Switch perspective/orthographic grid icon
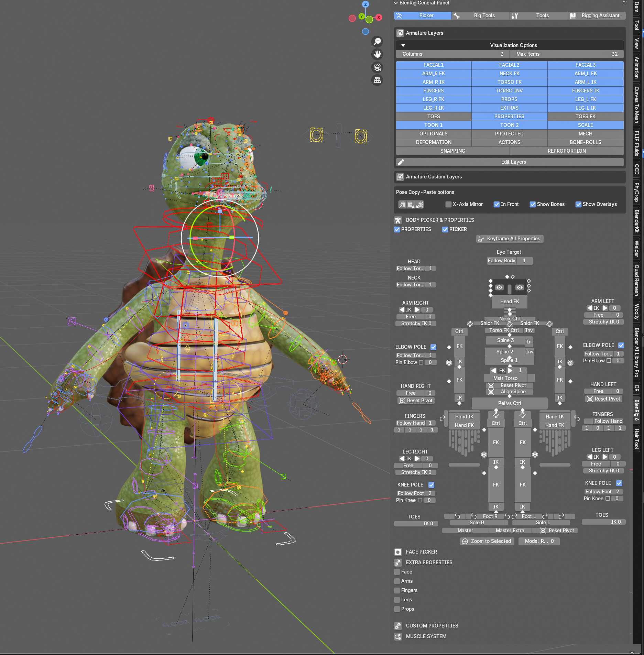The width and height of the screenshot is (644, 655). coord(377,80)
